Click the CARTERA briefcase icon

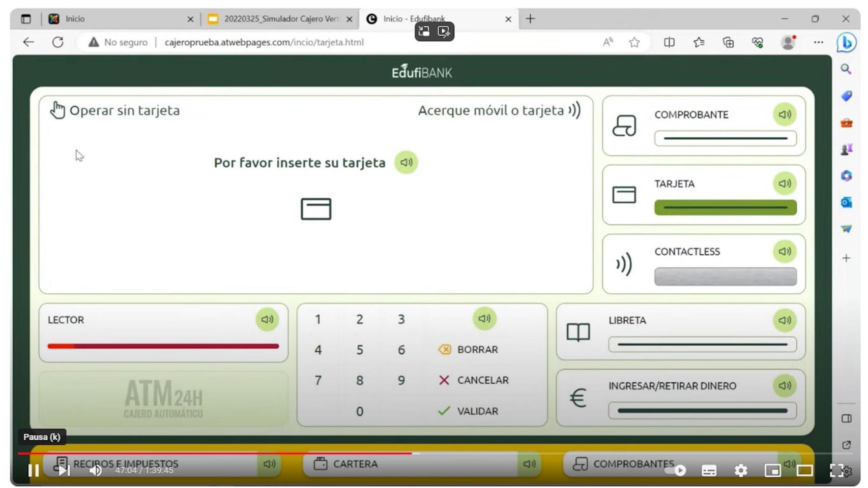click(321, 463)
